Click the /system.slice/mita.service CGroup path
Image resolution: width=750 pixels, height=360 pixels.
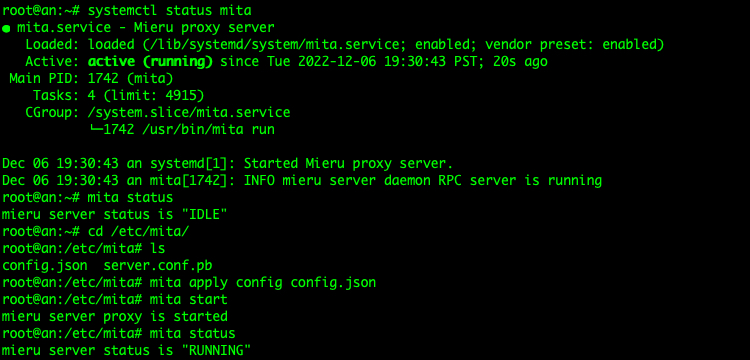tap(189, 113)
